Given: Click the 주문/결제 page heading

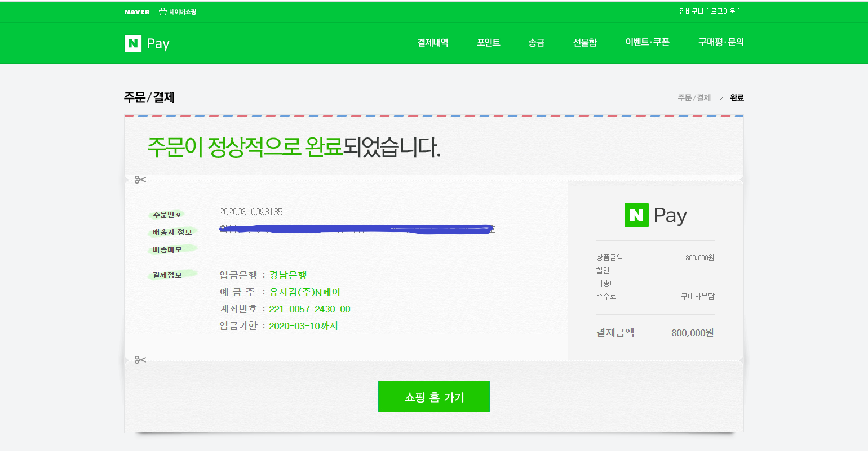Looking at the screenshot, I should pyautogui.click(x=149, y=97).
